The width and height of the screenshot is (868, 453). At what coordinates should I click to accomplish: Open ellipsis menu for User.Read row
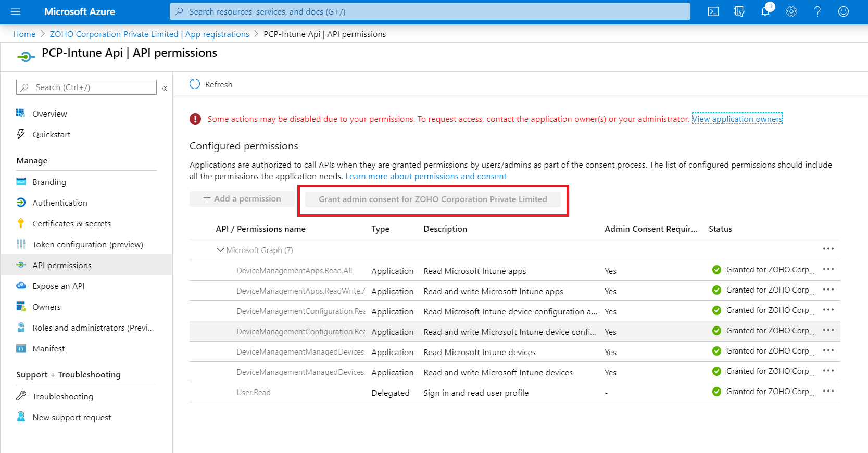(828, 391)
